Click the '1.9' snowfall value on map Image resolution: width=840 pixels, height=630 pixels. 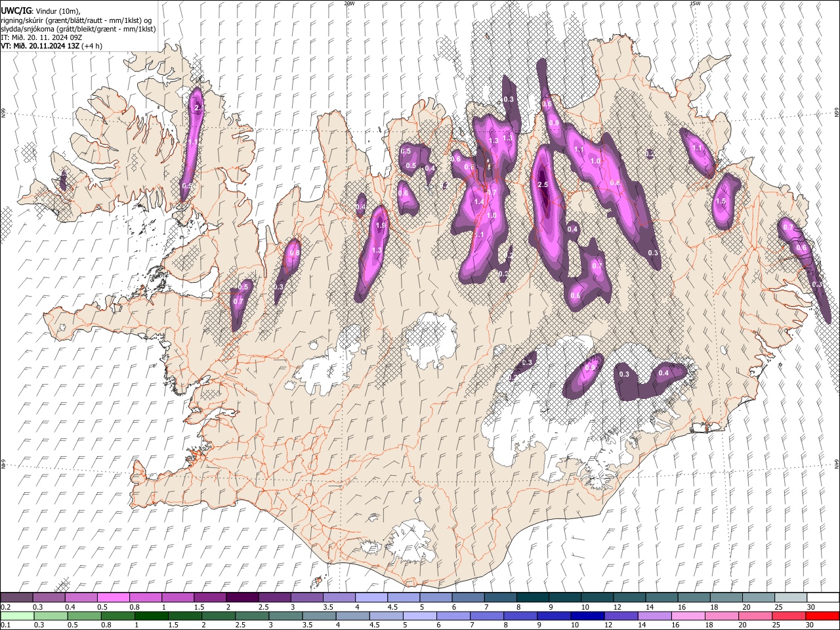[x=380, y=225]
